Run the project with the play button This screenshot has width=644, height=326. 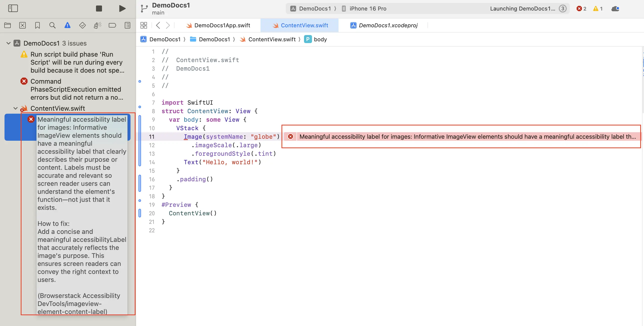tap(122, 8)
